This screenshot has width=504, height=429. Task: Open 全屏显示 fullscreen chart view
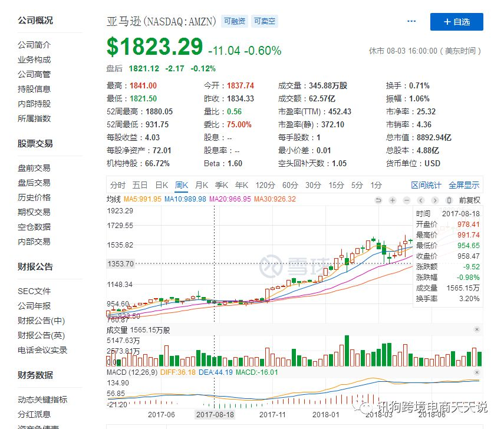point(464,185)
